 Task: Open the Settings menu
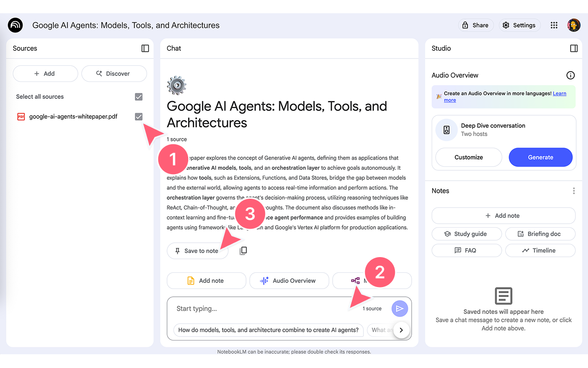[519, 25]
